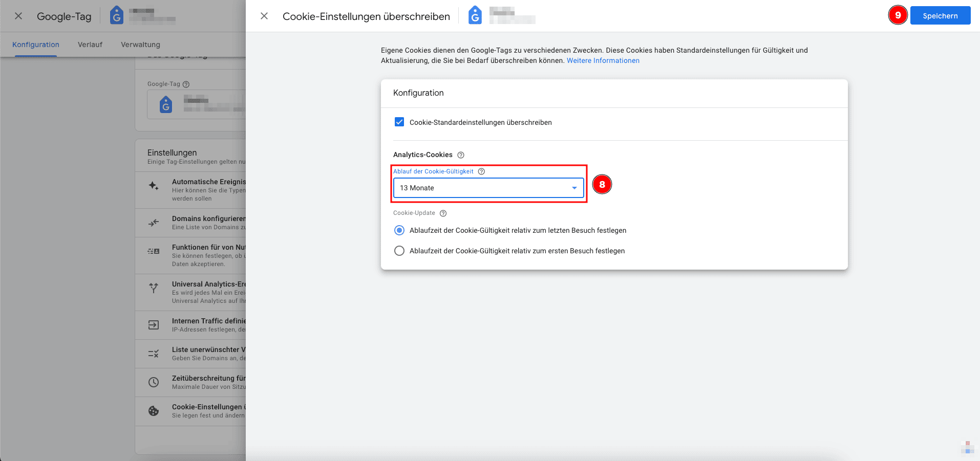980x461 pixels.
Task: Uncheck Cookie-Standardeinstellungen überschreiben checkbox
Action: pyautogui.click(x=399, y=122)
